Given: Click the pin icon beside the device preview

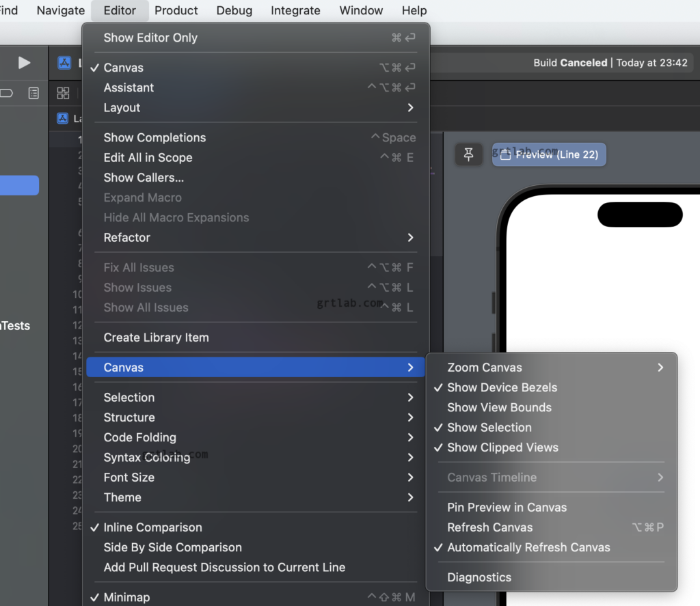Looking at the screenshot, I should 469,154.
